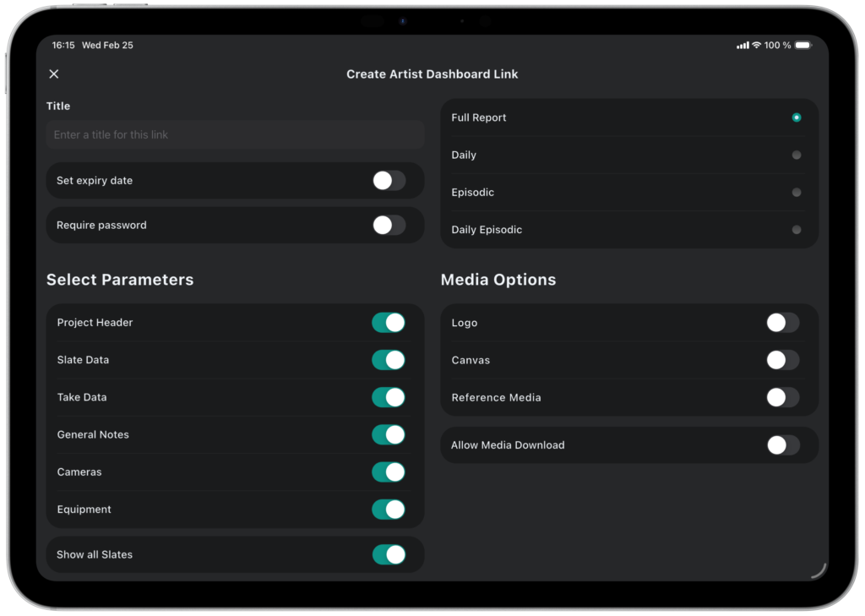
Task: Allow Media Download toggle on
Action: click(x=782, y=445)
